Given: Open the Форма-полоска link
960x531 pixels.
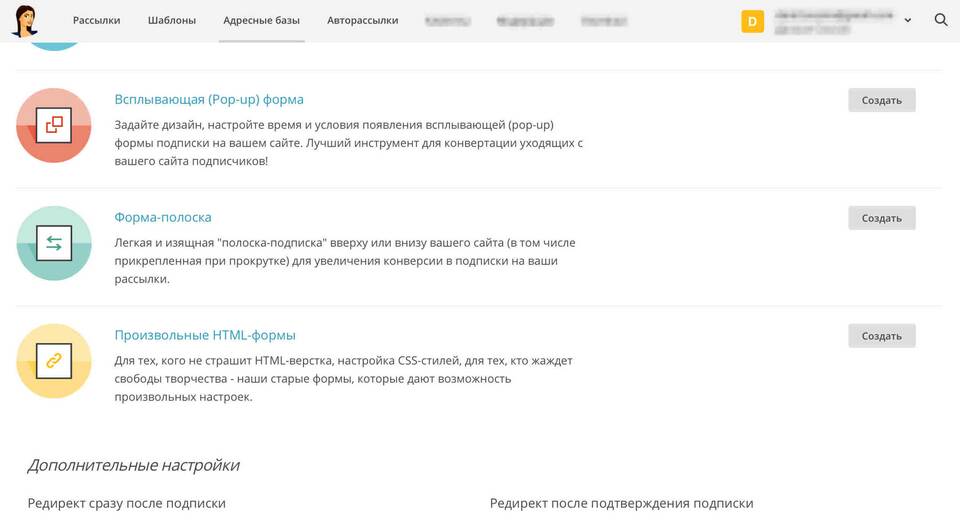Looking at the screenshot, I should pos(163,217).
